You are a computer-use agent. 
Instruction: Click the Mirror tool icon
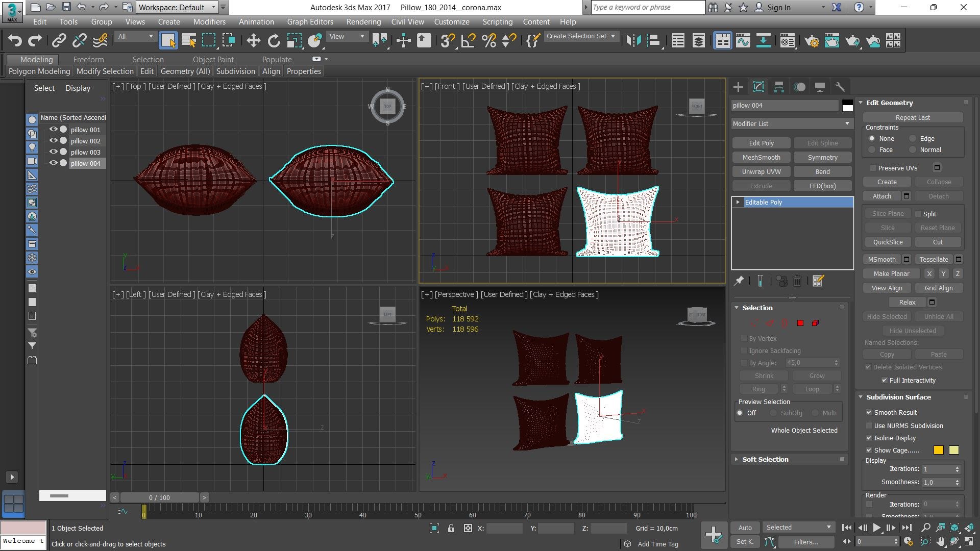click(633, 41)
